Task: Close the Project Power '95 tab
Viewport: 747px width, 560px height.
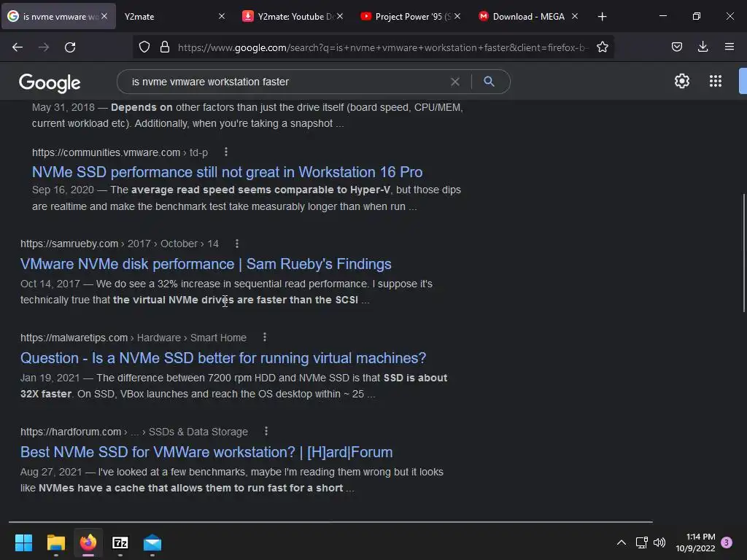Action: click(457, 16)
